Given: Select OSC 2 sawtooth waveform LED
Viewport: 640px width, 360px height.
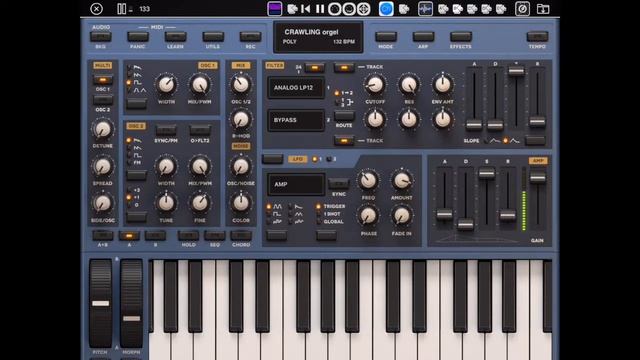Looking at the screenshot, I should click(130, 140).
